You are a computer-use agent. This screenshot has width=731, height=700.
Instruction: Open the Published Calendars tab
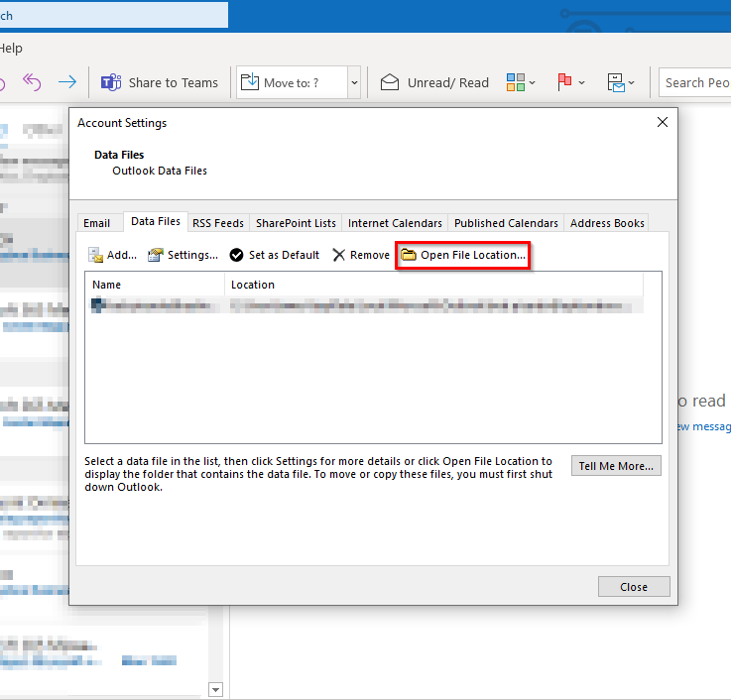[506, 223]
